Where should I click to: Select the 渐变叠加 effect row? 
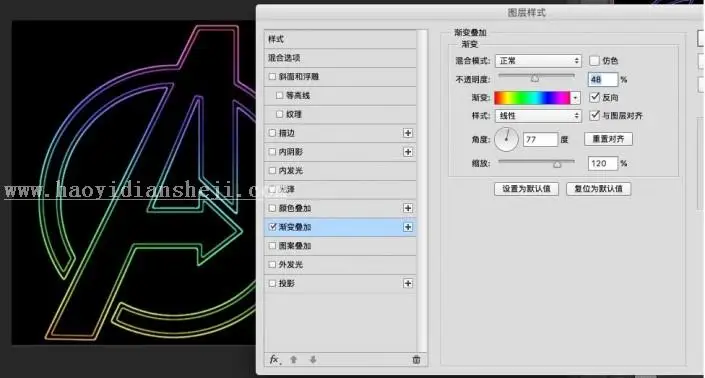pyautogui.click(x=340, y=227)
